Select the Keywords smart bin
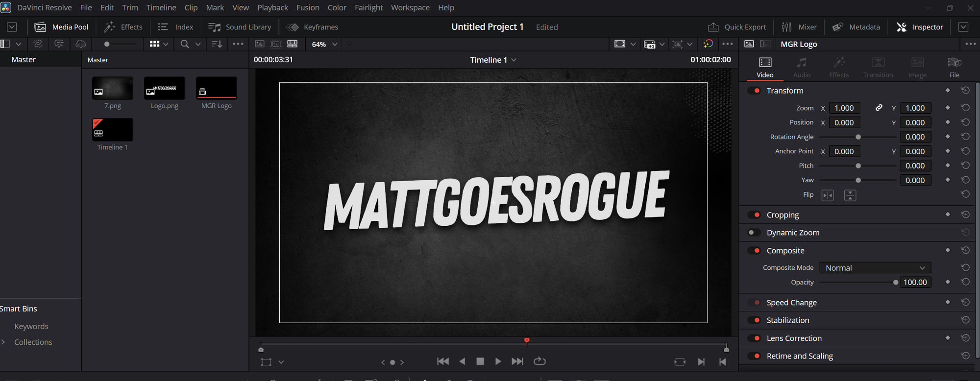980x381 pixels. (x=31, y=326)
